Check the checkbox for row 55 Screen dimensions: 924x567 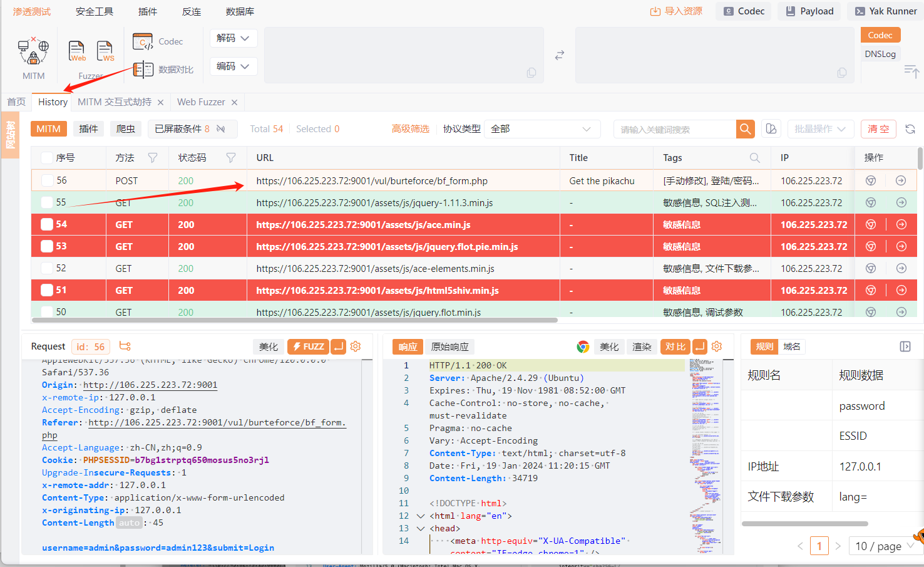[x=47, y=202]
